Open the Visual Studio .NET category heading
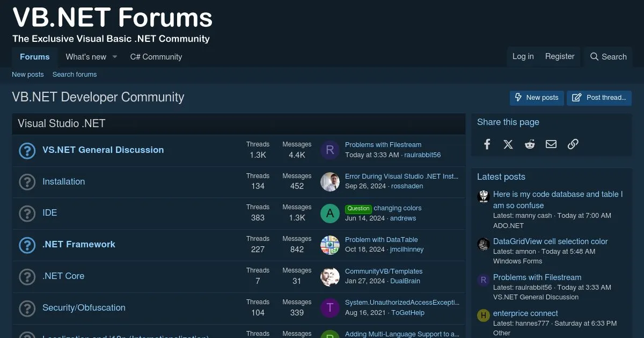 61,123
